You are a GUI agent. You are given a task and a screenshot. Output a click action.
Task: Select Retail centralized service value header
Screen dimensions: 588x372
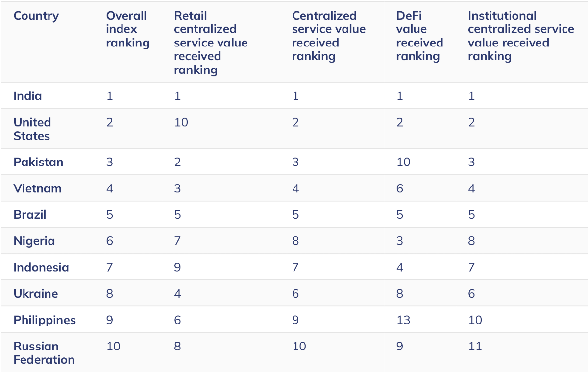tap(211, 43)
